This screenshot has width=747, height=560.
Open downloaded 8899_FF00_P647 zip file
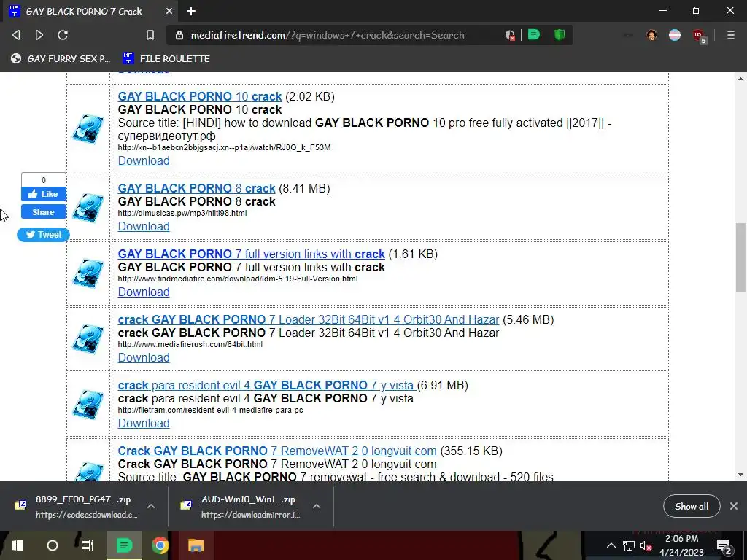tap(76, 507)
